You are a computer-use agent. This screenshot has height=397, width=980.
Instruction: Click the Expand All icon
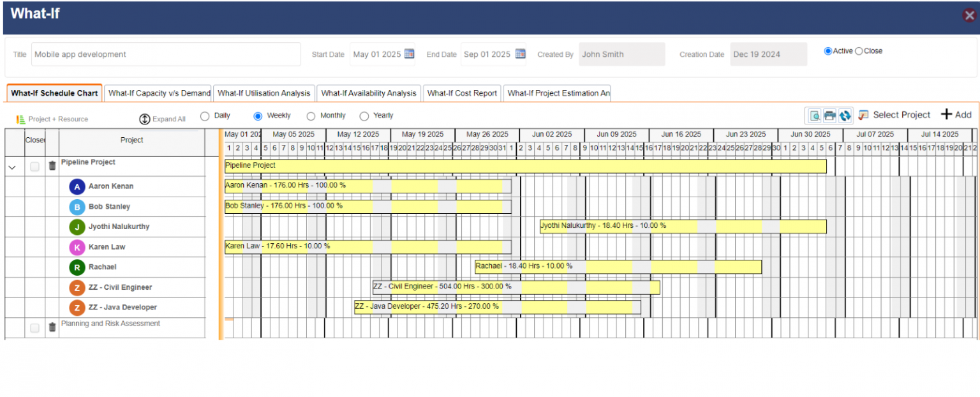144,119
